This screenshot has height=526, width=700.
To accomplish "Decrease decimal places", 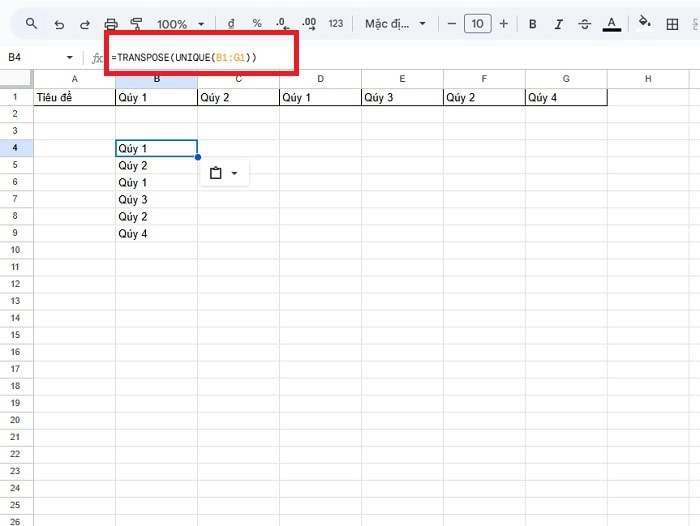I will coord(282,24).
